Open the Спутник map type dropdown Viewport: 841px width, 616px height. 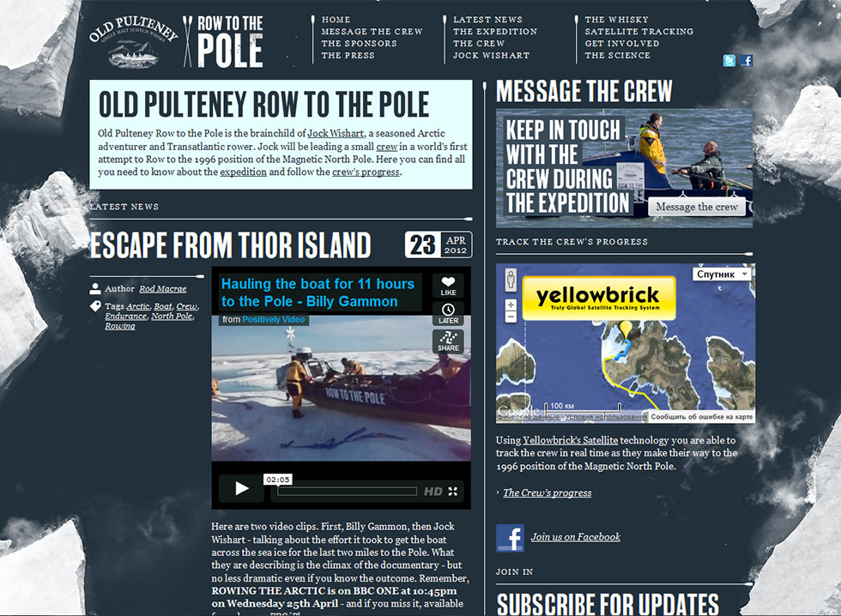tap(723, 275)
